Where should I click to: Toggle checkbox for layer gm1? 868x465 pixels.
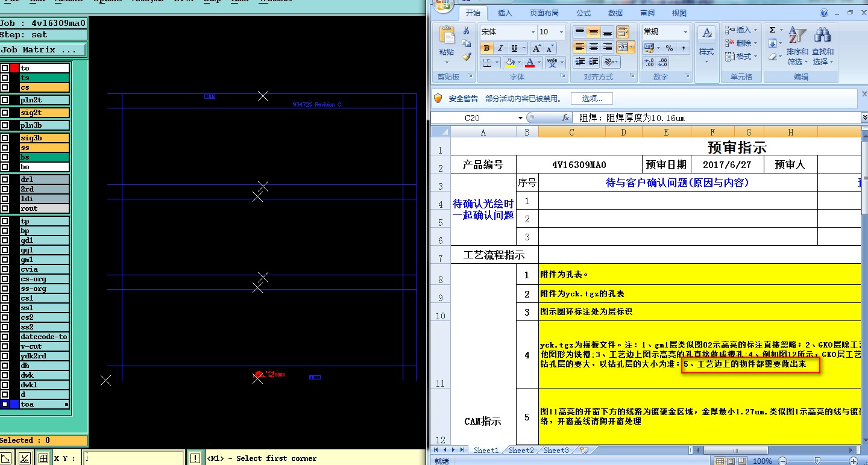5,260
